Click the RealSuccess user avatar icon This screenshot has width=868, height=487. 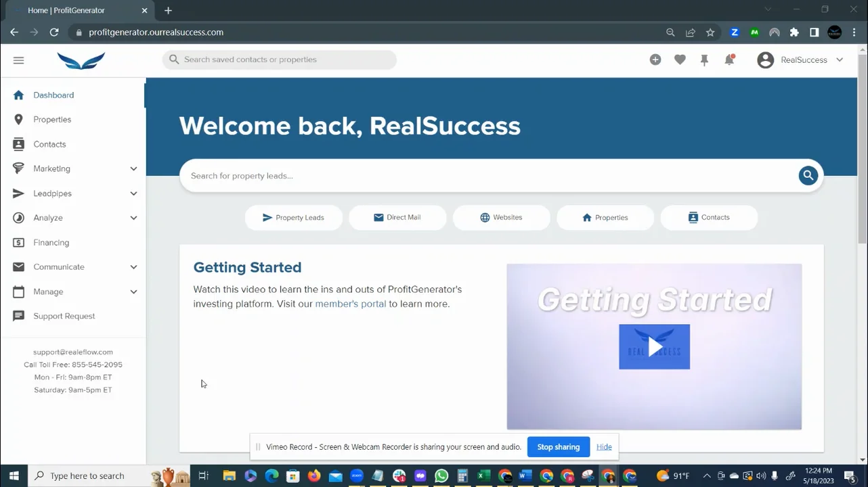pyautogui.click(x=766, y=60)
